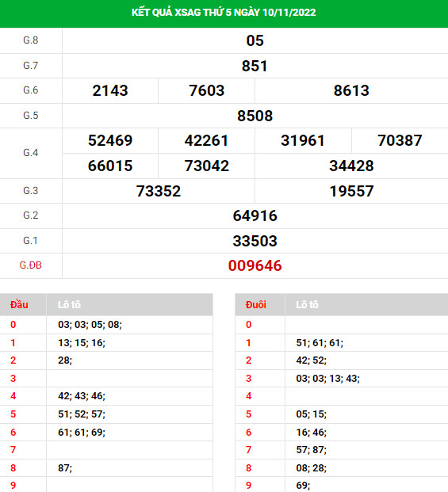Click the G.2 prize number 64916
This screenshot has width=448, height=492.
pyautogui.click(x=255, y=215)
